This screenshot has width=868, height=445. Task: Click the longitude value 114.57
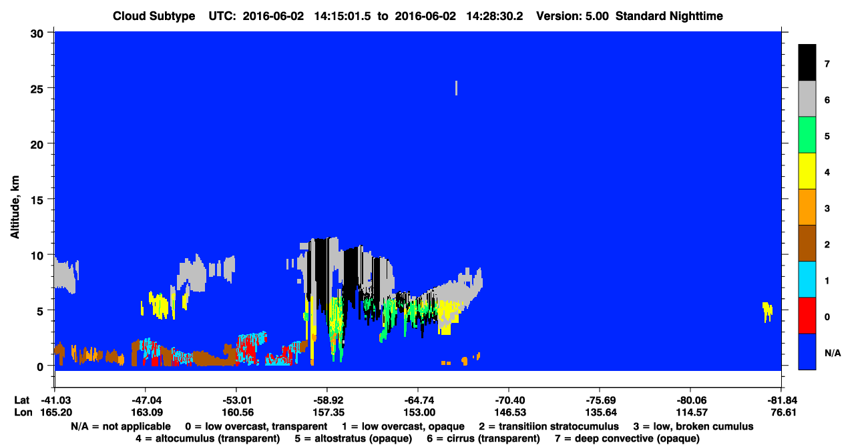point(690,412)
